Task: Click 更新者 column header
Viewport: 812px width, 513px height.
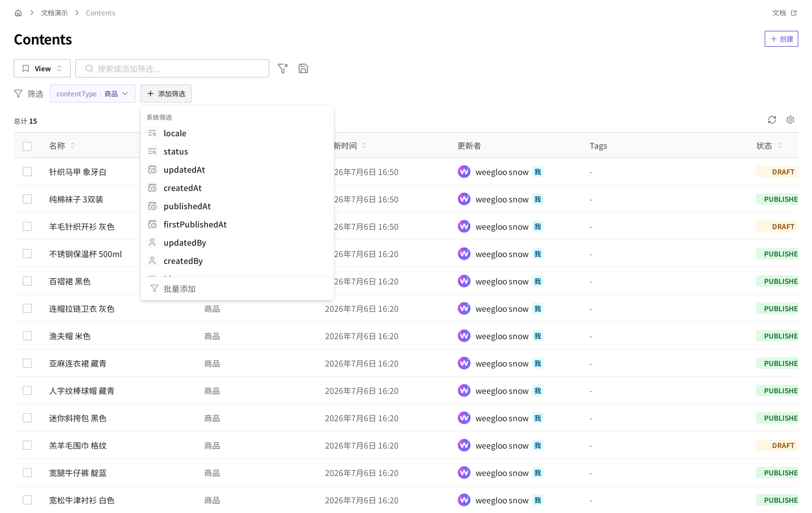Action: (x=469, y=146)
